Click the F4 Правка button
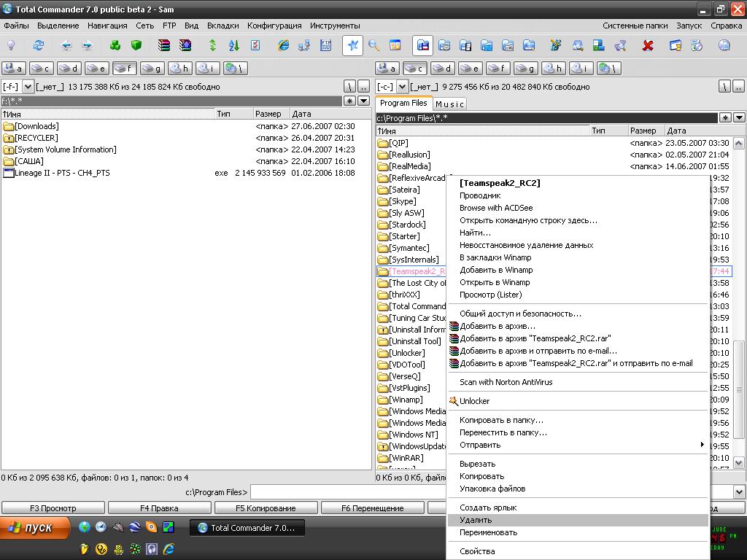 click(x=159, y=508)
